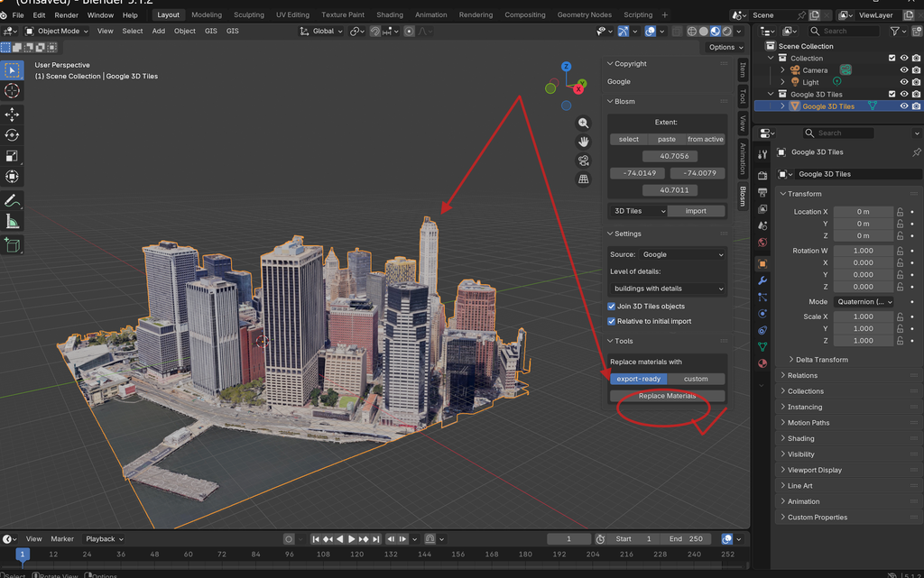The width and height of the screenshot is (924, 578).
Task: Open the Material properties tab icon
Action: [x=762, y=363]
